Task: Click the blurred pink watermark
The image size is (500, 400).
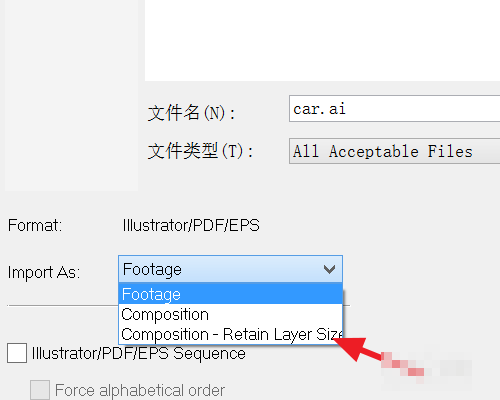Action: pyautogui.click(x=425, y=368)
